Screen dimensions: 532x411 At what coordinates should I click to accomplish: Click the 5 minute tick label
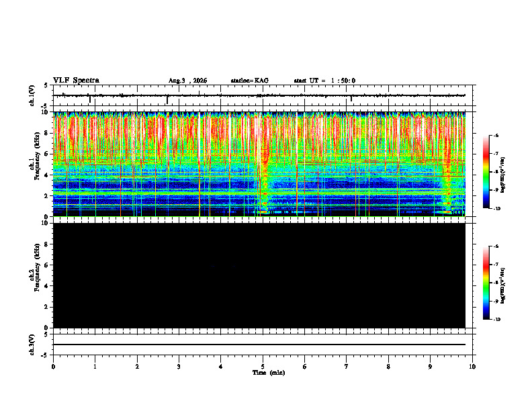263,367
